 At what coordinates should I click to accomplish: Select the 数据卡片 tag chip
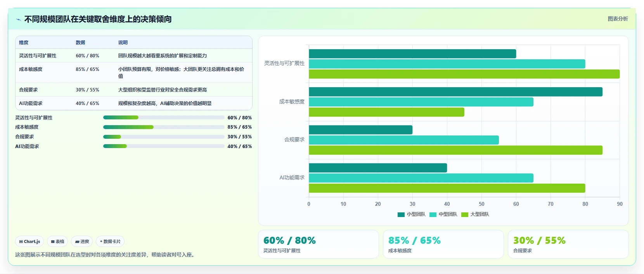(110, 241)
